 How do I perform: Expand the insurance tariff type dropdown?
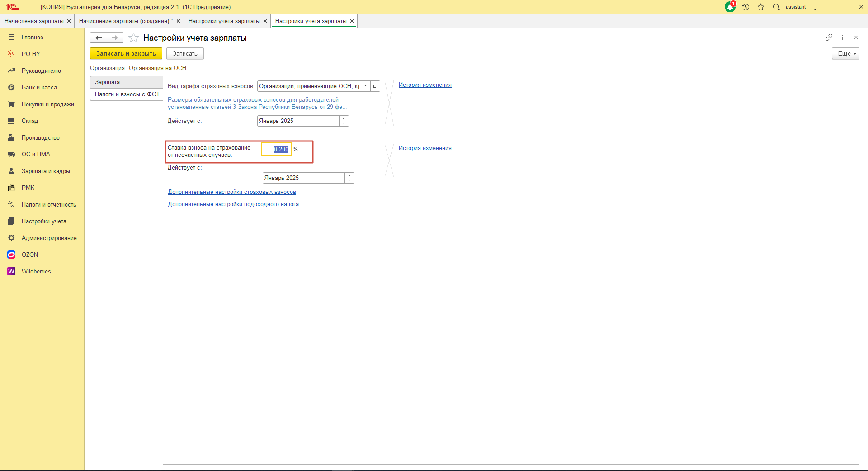366,86
